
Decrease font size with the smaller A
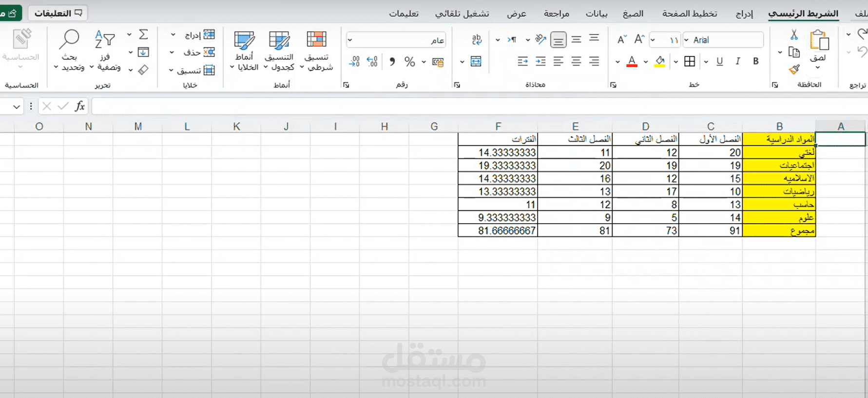(x=621, y=39)
